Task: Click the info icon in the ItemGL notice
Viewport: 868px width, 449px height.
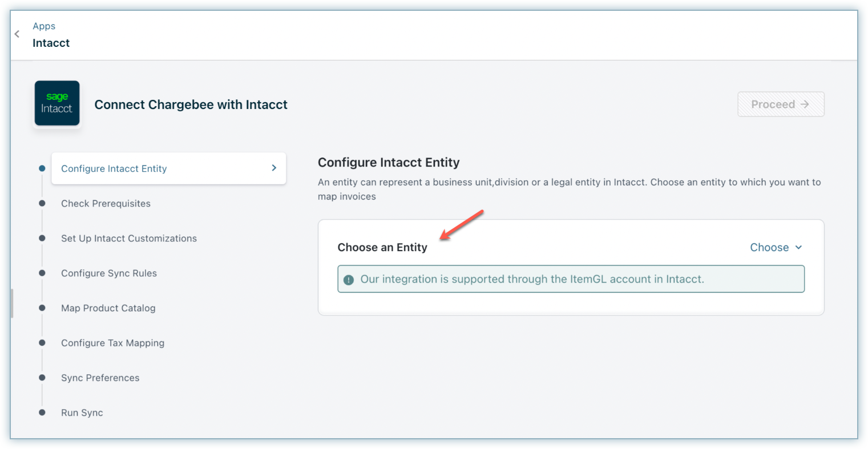Action: click(x=349, y=280)
